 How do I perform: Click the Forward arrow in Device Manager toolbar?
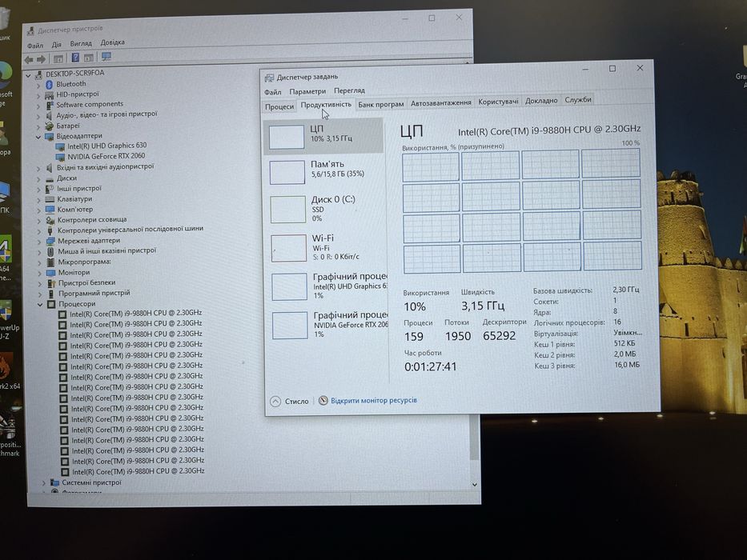pyautogui.click(x=42, y=59)
